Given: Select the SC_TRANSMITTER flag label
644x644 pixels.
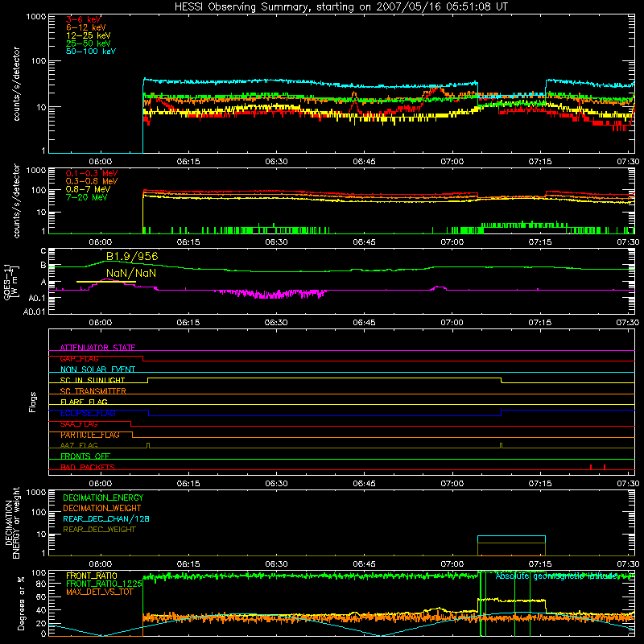Looking at the screenshot, I should [93, 391].
